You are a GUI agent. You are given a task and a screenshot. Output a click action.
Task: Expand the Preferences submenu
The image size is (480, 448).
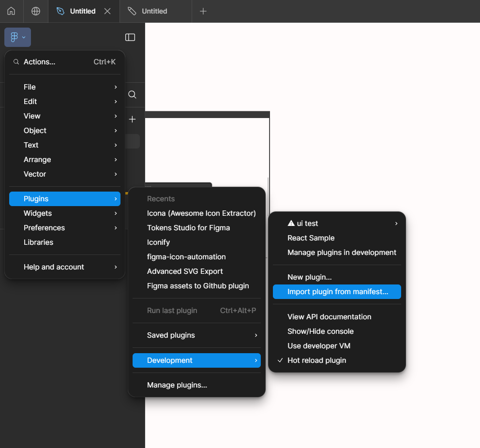coord(65,228)
